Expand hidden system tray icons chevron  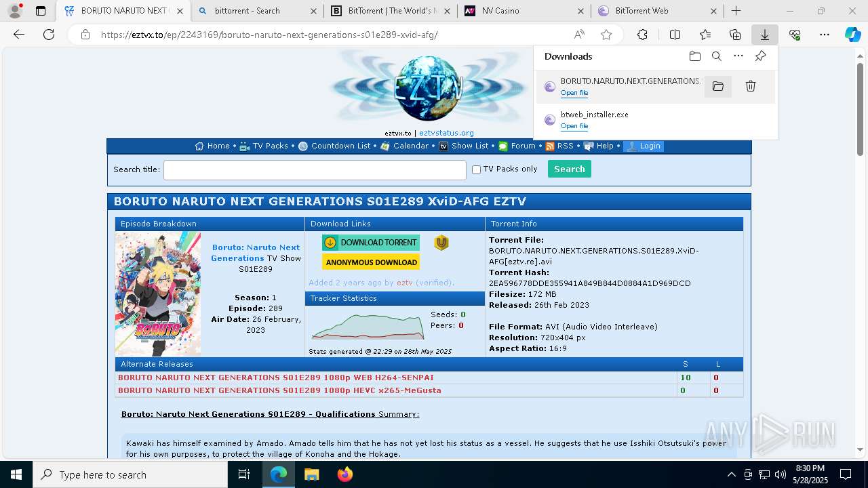(731, 474)
